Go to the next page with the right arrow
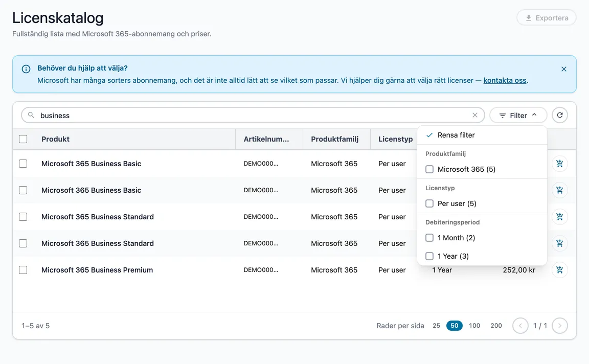Viewport: 589px width, 364px height. pyautogui.click(x=560, y=326)
